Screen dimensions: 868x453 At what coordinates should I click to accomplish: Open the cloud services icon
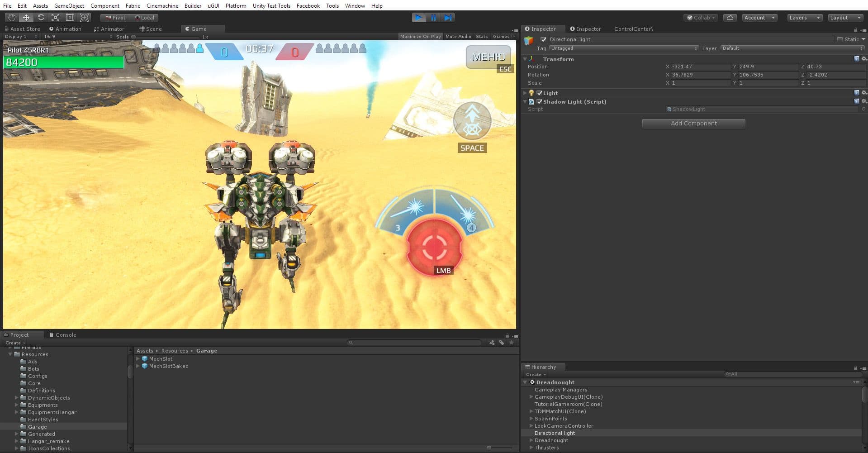point(730,18)
